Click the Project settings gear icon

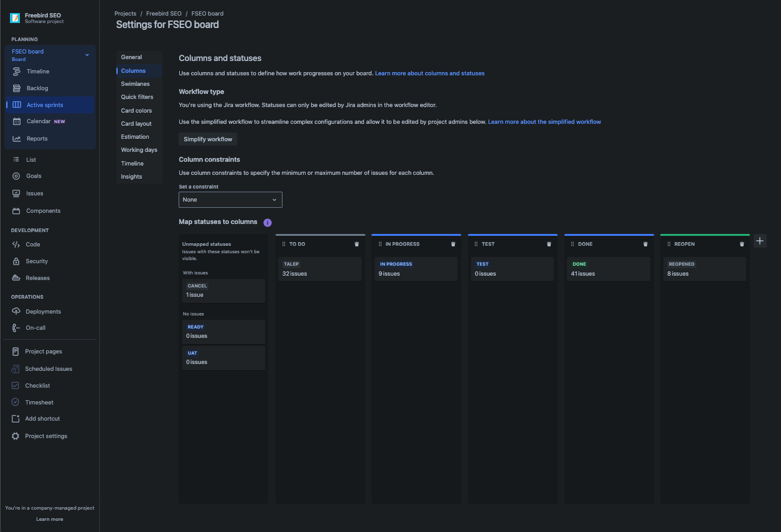pos(16,436)
